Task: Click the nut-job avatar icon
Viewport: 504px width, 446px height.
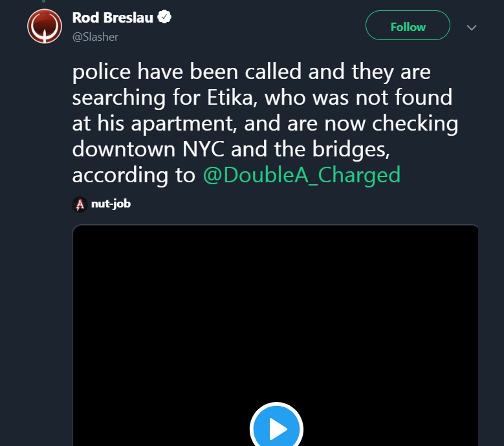Action: 80,204
